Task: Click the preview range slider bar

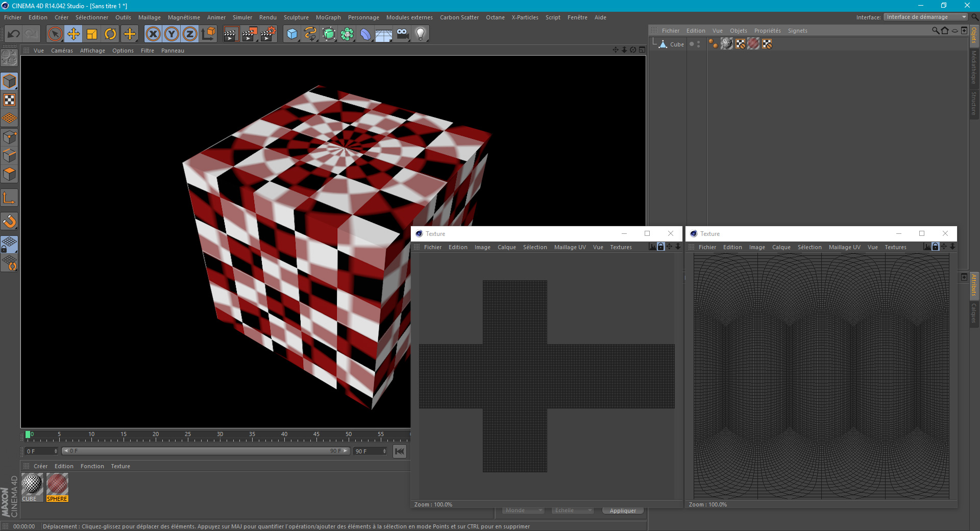Action: [x=206, y=451]
